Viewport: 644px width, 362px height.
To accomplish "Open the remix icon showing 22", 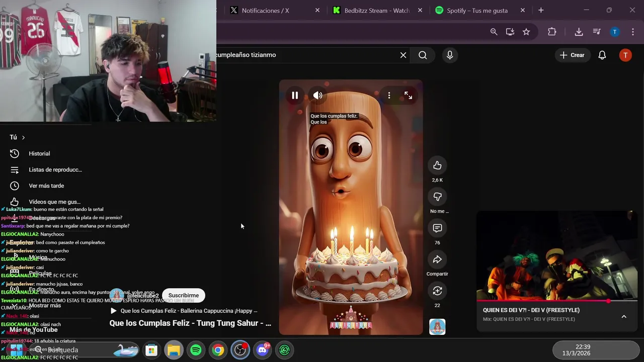I will click(x=437, y=291).
